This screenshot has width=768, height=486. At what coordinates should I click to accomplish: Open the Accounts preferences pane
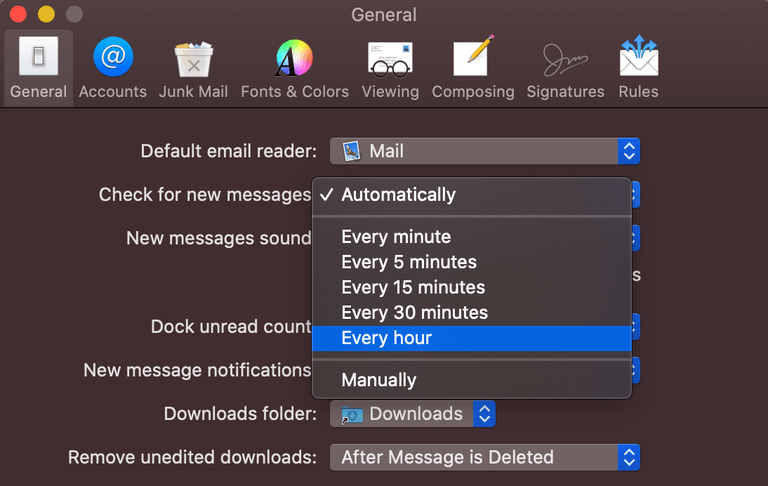pyautogui.click(x=112, y=68)
